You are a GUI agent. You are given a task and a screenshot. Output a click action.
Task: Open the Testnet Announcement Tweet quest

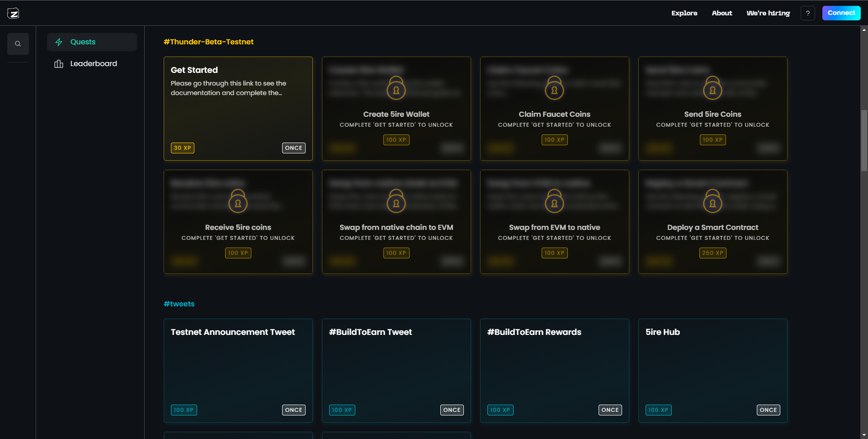point(238,370)
